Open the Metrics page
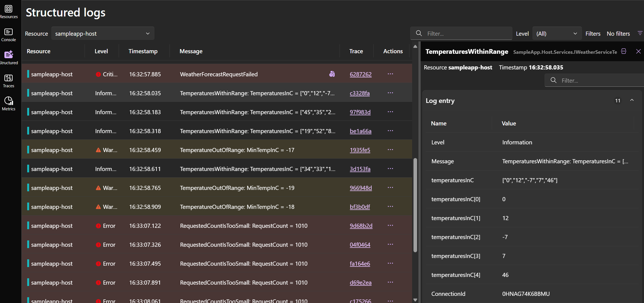 tap(9, 104)
